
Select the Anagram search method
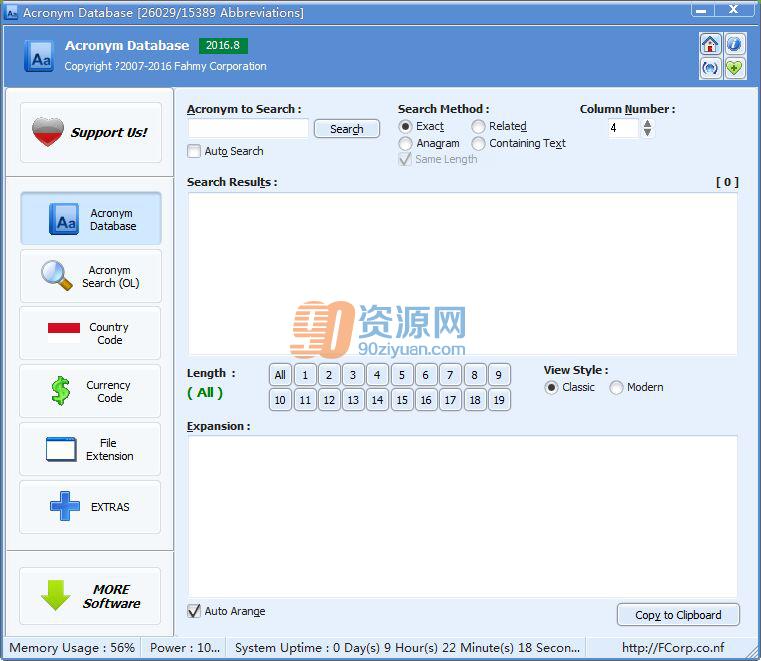(x=405, y=144)
